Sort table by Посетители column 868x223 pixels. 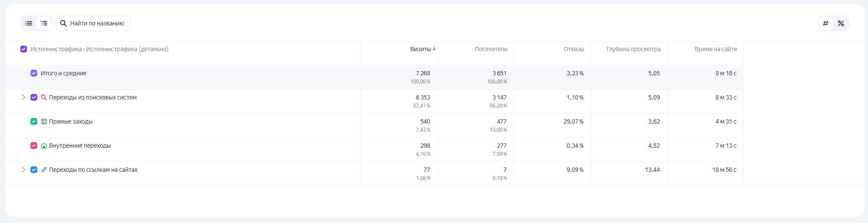pos(491,49)
